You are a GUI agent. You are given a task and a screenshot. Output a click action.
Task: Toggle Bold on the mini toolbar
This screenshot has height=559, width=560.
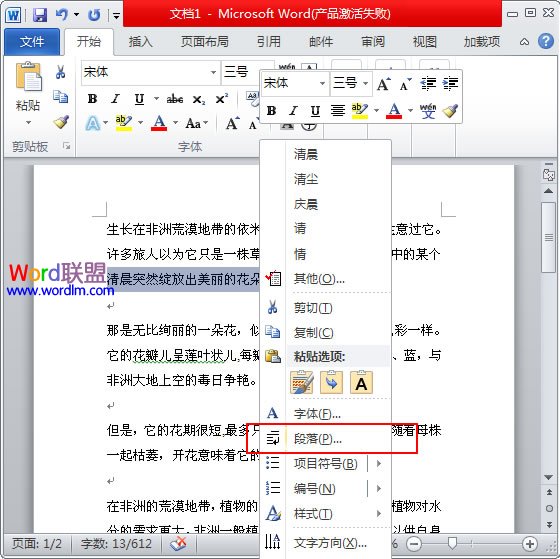[x=271, y=111]
